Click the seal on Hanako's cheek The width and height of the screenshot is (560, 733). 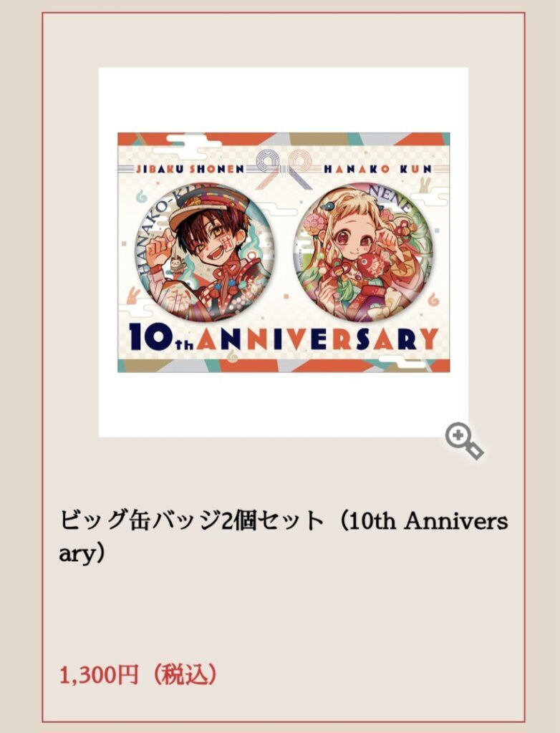[x=225, y=245]
